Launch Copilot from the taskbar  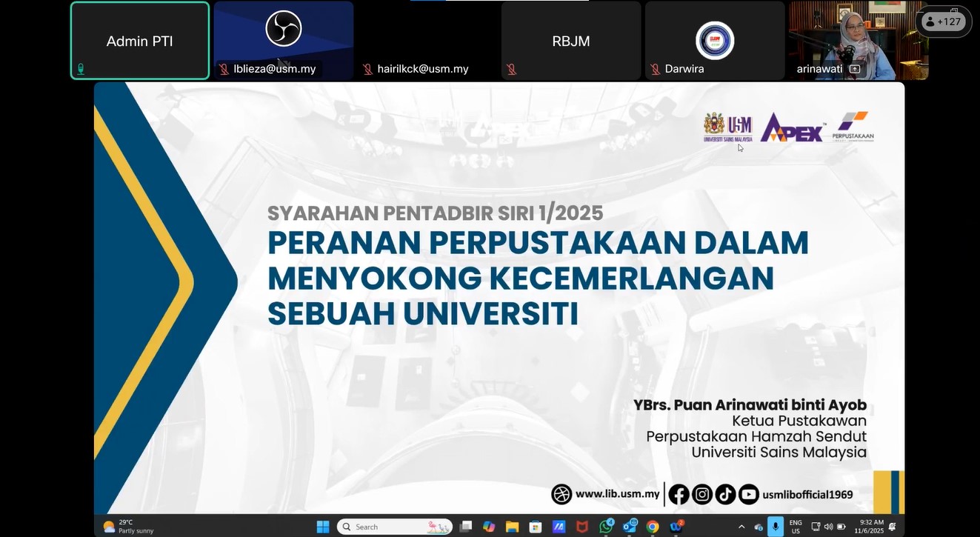pos(488,527)
